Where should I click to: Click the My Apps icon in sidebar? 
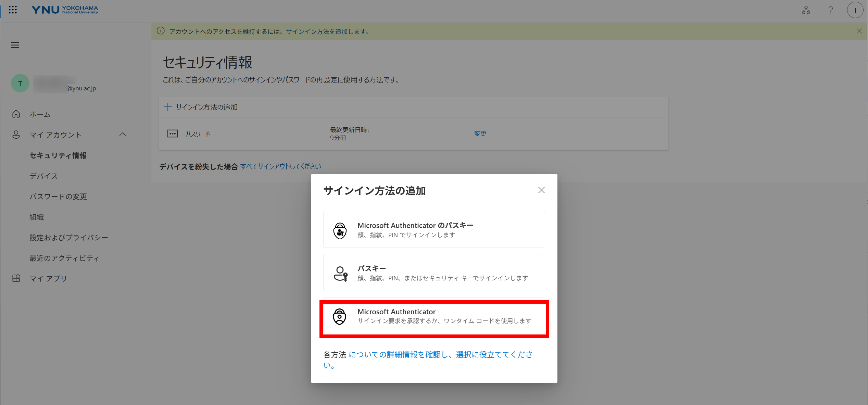click(x=16, y=278)
